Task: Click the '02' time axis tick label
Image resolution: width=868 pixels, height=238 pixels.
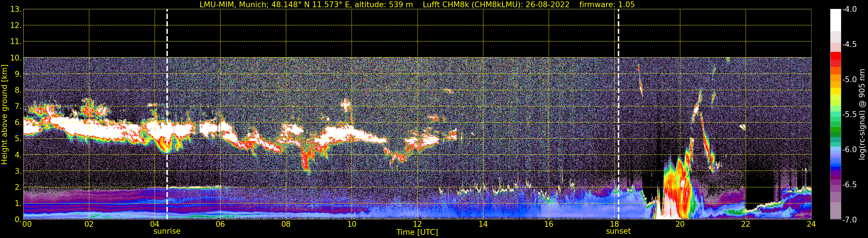Action: [x=89, y=224]
